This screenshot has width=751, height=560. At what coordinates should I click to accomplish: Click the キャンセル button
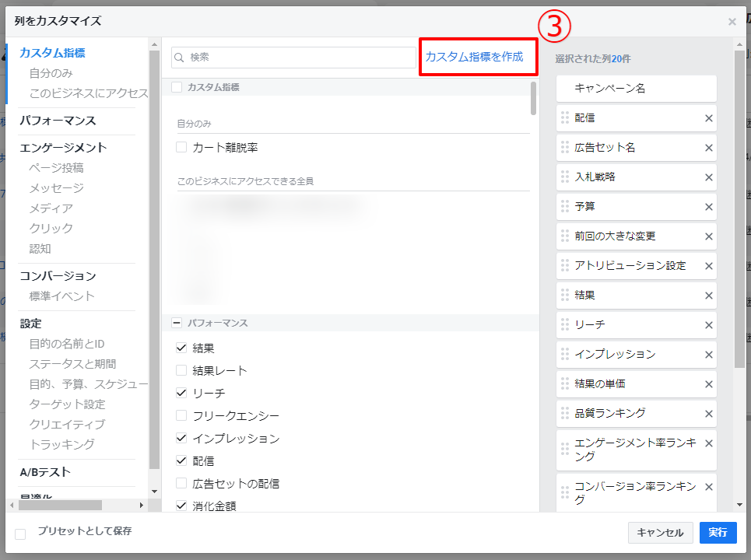tap(660, 533)
